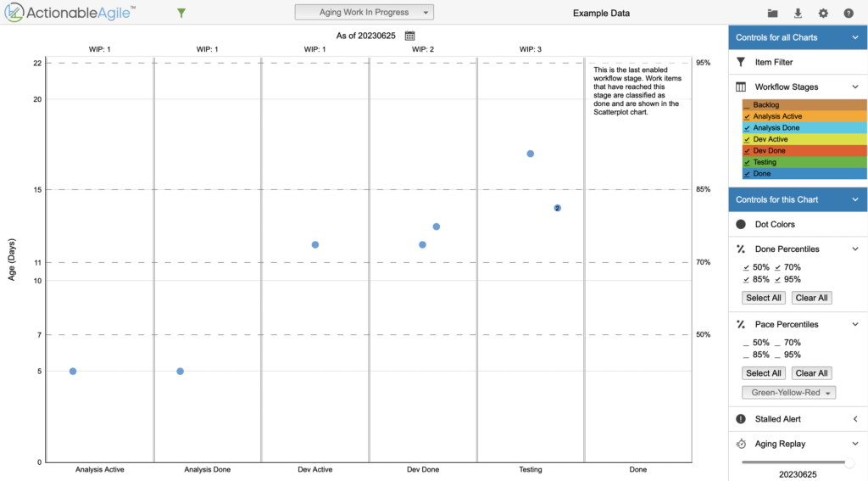Click the Dot Colors circle icon
The image size is (868, 481).
(x=741, y=224)
